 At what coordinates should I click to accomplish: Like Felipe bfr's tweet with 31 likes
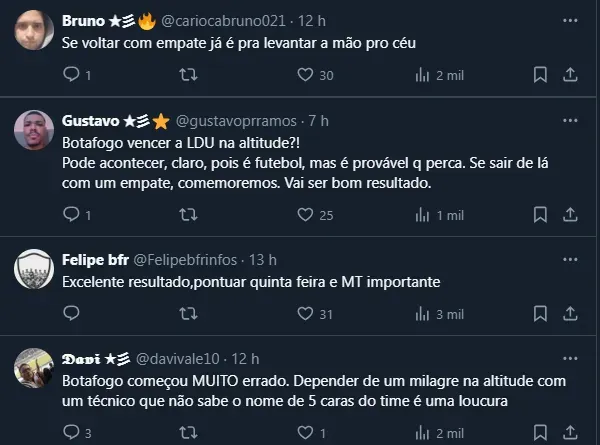302,314
